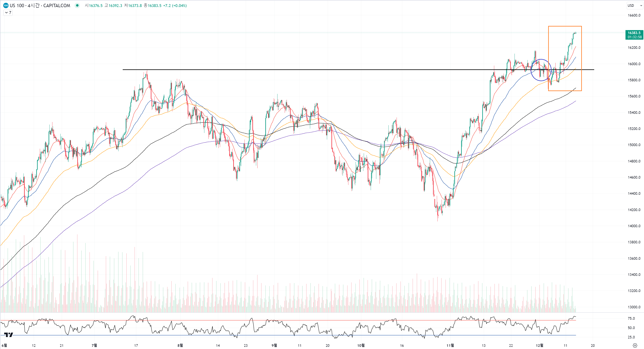Open chart settings hexagon gear icon
Viewport: 644px width, 349px height.
pos(635,345)
